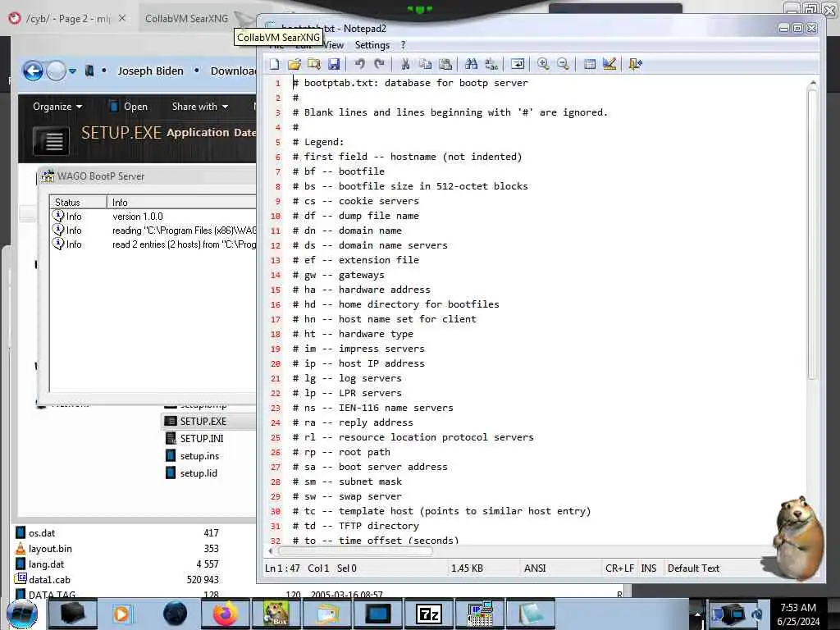Select Downloads in the Explorer address bar
Image resolution: width=840 pixels, height=630 pixels.
click(234, 71)
